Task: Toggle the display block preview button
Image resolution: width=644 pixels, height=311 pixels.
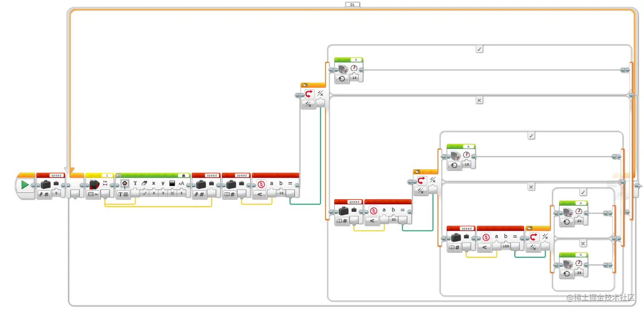Action: click(119, 175)
